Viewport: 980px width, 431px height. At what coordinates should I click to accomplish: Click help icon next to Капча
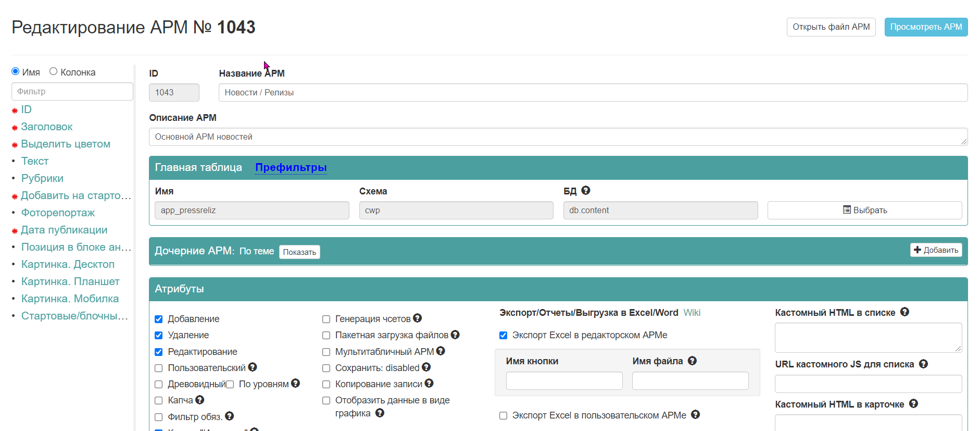pos(200,400)
